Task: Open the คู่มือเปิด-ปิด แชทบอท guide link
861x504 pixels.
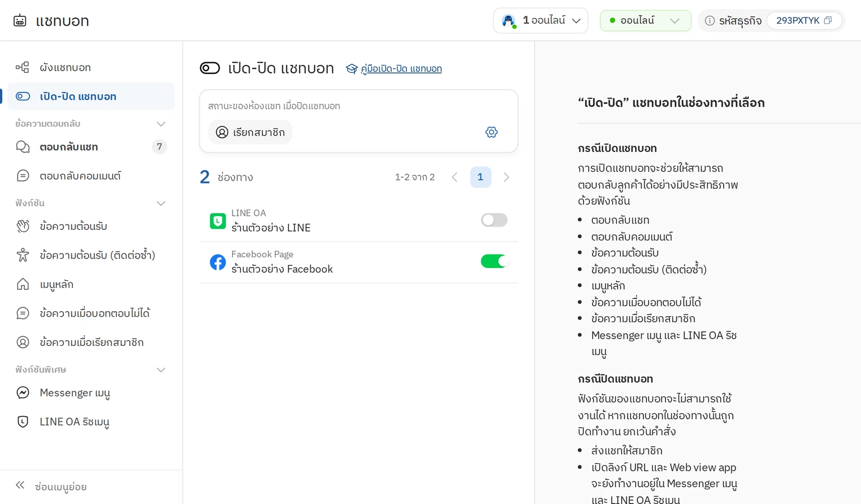Action: [401, 68]
